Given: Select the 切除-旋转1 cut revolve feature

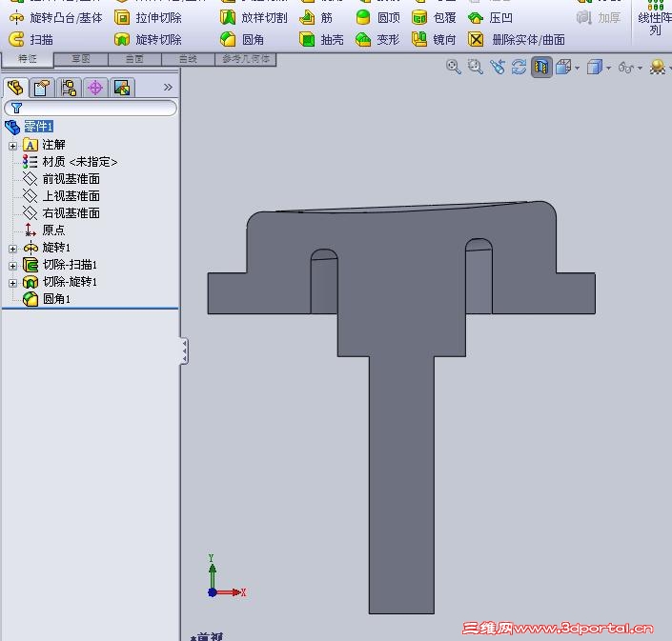Looking at the screenshot, I should tap(60, 282).
